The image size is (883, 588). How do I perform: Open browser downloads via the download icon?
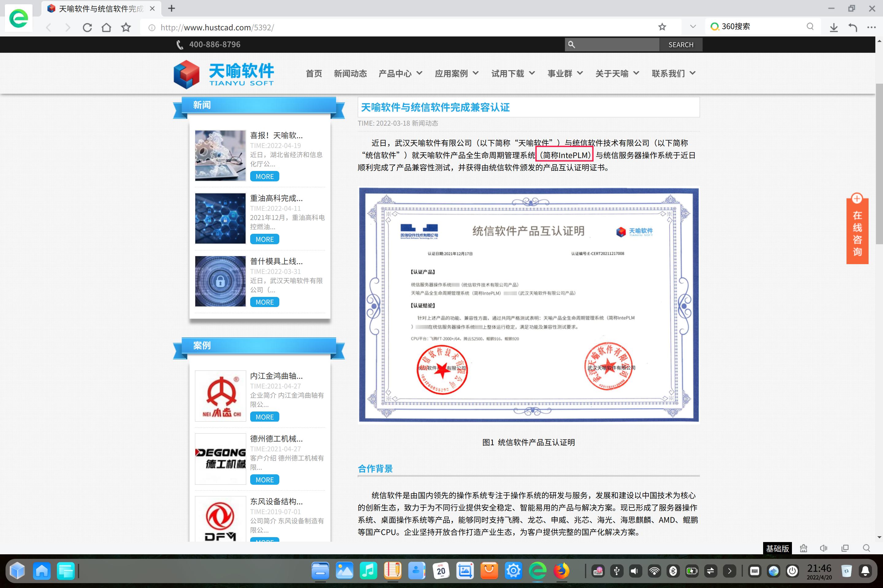[x=833, y=27]
